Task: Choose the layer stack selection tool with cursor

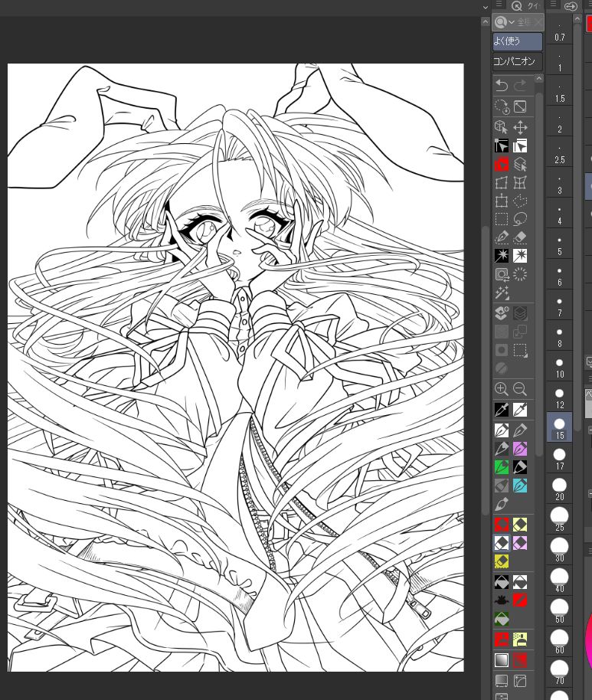Action: 520,165
